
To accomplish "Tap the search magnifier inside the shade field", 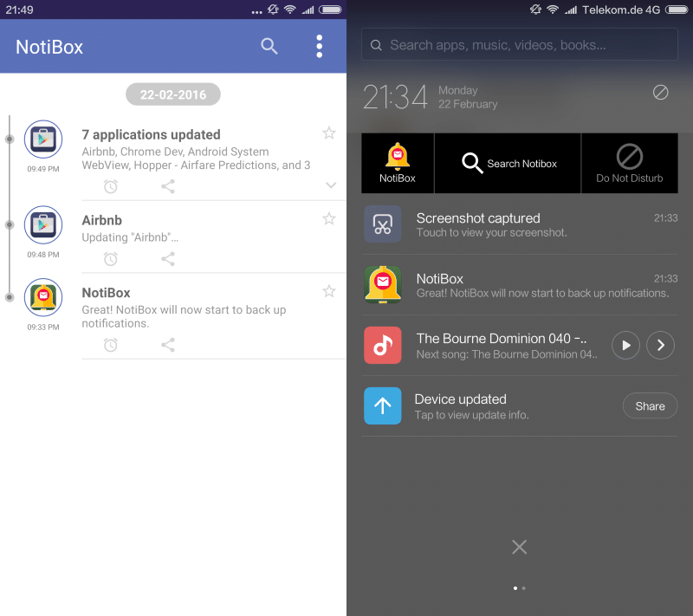I will 376,45.
